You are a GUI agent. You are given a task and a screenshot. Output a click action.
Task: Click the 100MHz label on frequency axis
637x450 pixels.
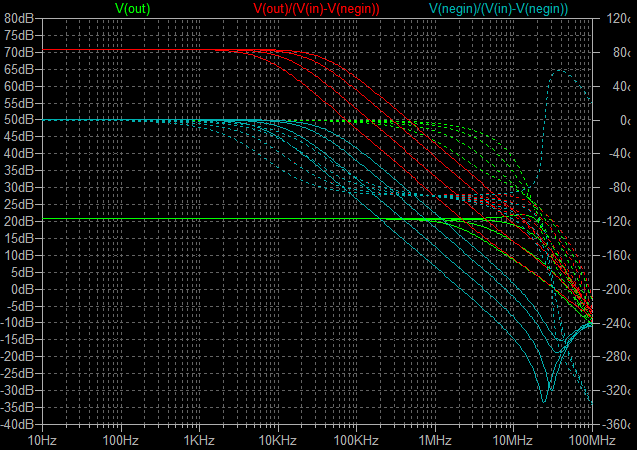[590, 439]
